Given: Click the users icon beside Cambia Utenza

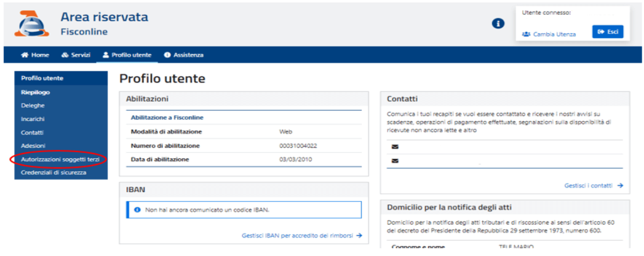Looking at the screenshot, I should (526, 34).
